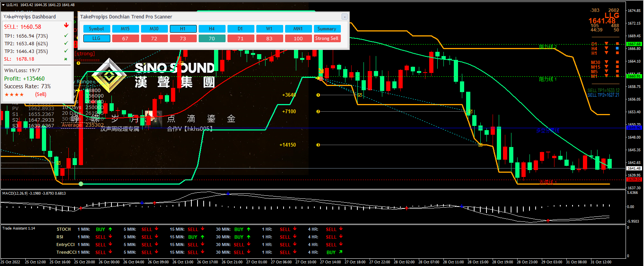Click the large orange 1641.48 LLG price display
The image size is (644, 266).
coord(602,21)
